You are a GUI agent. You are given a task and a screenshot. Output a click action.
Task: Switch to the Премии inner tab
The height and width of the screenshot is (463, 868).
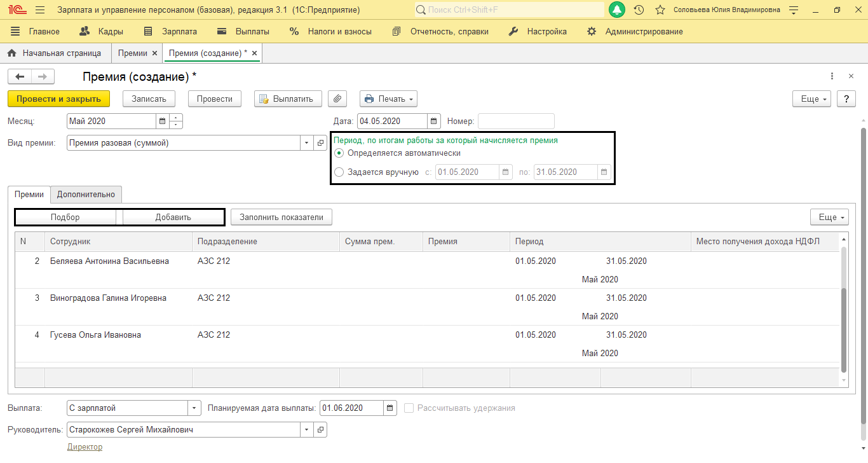click(29, 194)
